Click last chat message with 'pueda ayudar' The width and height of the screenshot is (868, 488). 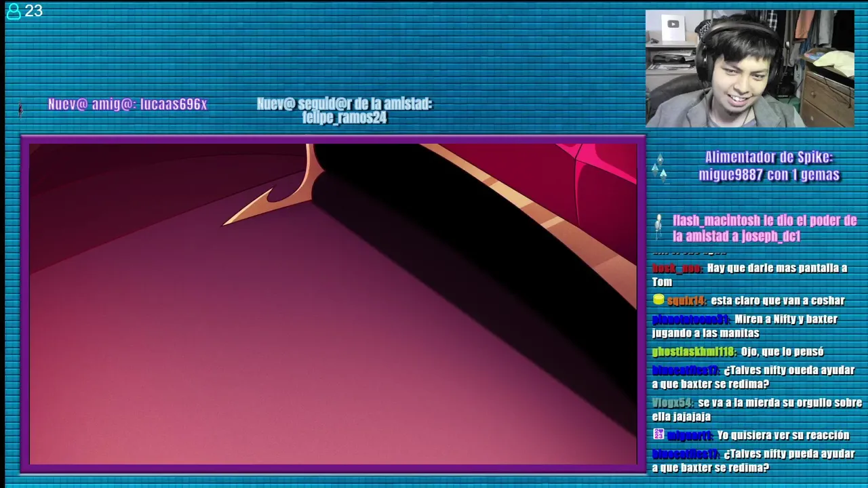pos(753,461)
